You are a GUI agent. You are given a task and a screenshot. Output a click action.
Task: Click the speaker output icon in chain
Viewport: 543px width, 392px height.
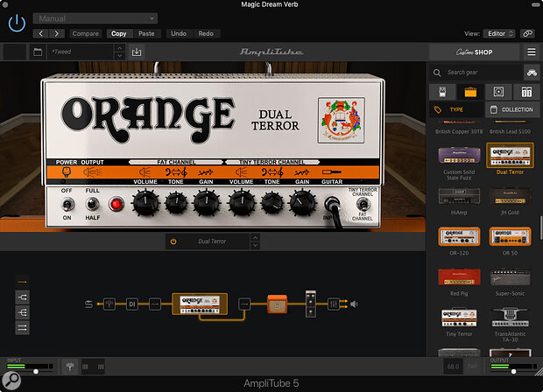point(354,304)
